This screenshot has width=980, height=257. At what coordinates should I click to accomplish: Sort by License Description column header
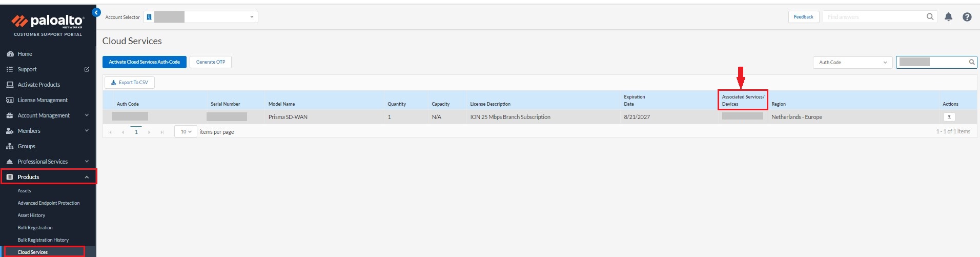[490, 104]
